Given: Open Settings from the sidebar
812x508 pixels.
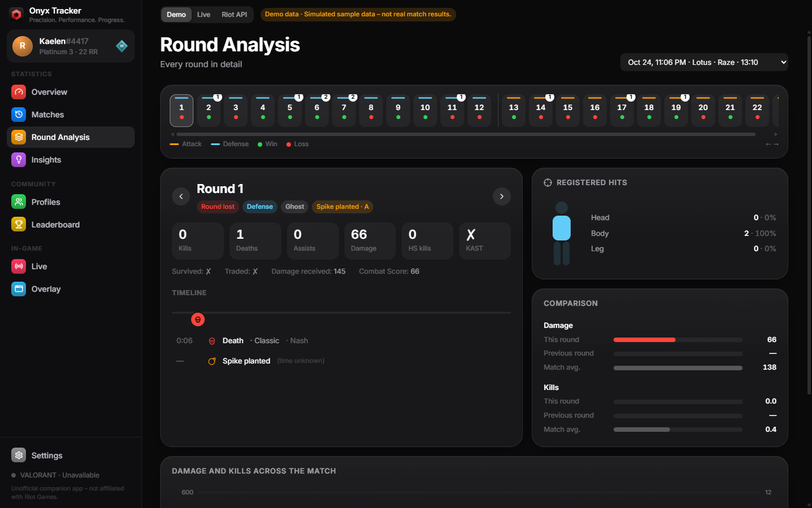Looking at the screenshot, I should click(70, 456).
